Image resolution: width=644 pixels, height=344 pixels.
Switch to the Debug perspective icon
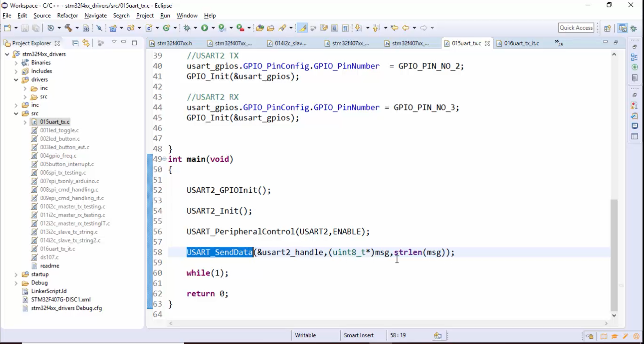634,28
